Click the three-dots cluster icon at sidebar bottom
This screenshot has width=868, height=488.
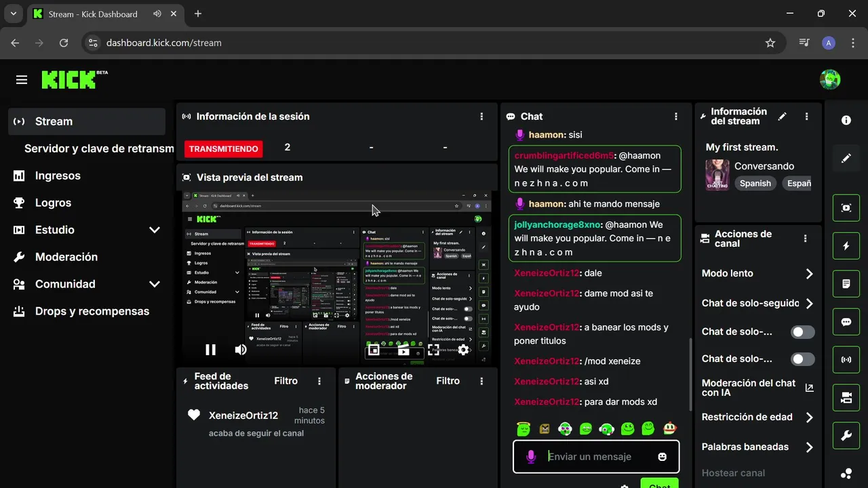(x=846, y=473)
